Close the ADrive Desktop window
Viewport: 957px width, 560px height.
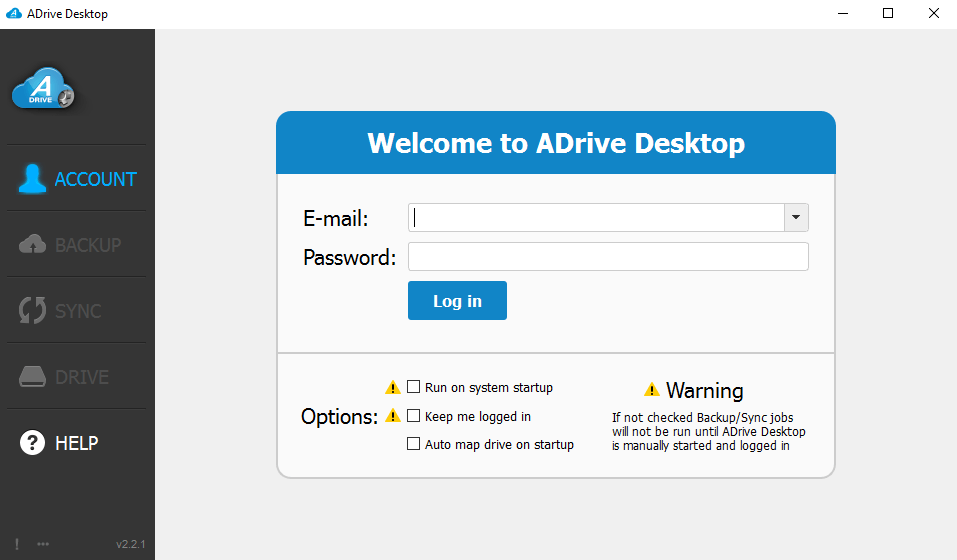pyautogui.click(x=934, y=13)
